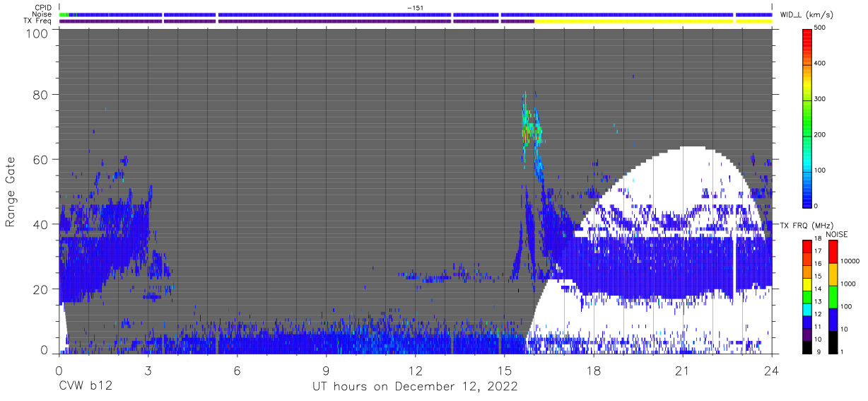Click the black swatch in the NOISE legend
Image resolution: width=868 pixels, height=401 pixels.
833,342
